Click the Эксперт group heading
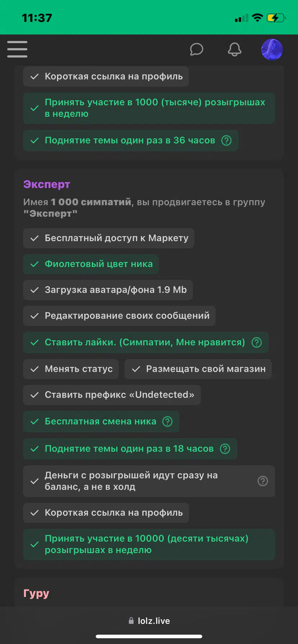Viewport: 298px width, 644px height. [x=47, y=184]
